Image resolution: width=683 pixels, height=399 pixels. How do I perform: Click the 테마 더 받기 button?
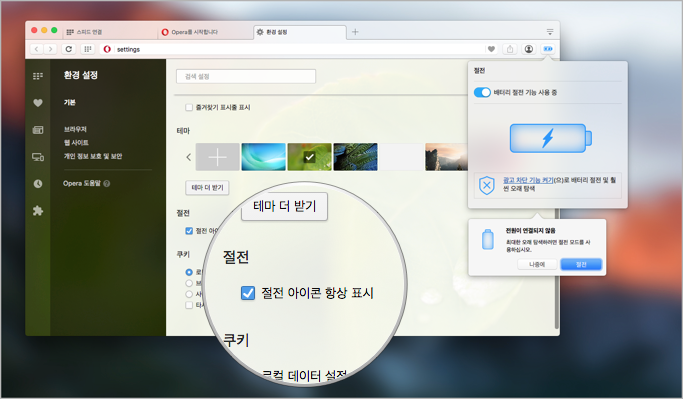(207, 187)
